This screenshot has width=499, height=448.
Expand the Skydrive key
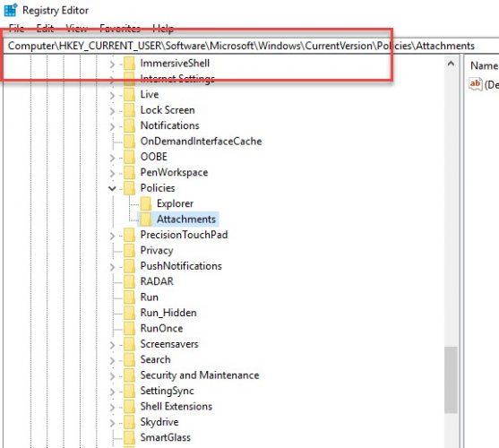[112, 423]
